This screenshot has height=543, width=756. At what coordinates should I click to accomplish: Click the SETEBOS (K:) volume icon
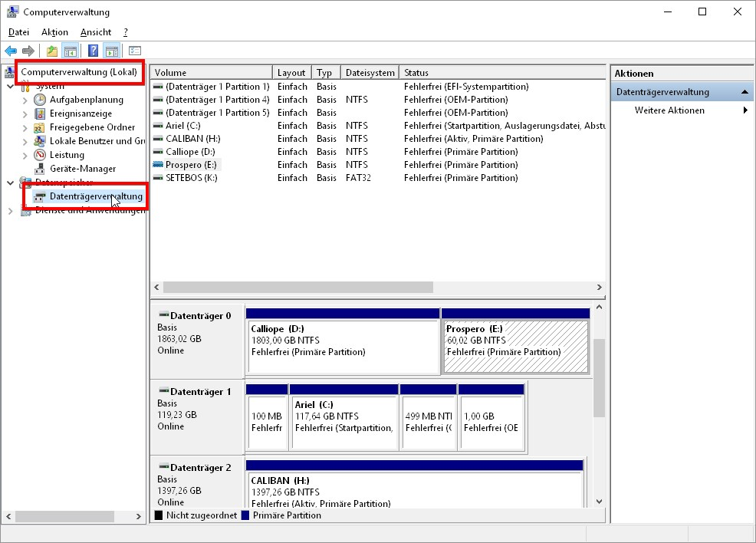coord(158,178)
